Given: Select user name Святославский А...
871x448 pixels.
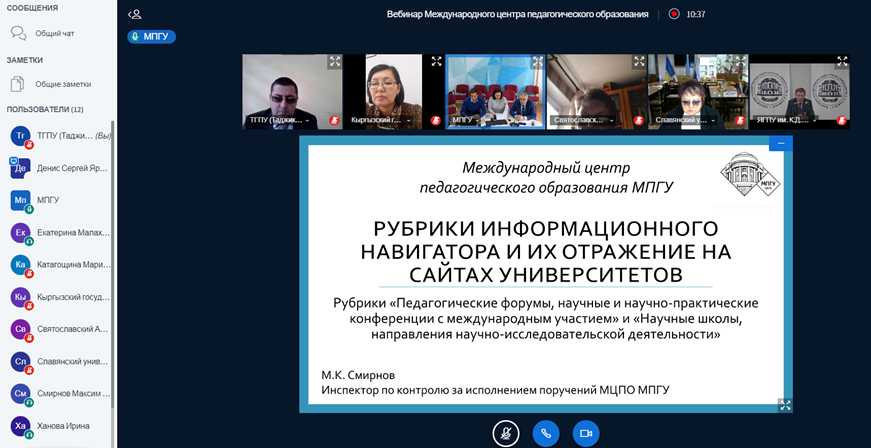Looking at the screenshot, I should (x=73, y=329).
